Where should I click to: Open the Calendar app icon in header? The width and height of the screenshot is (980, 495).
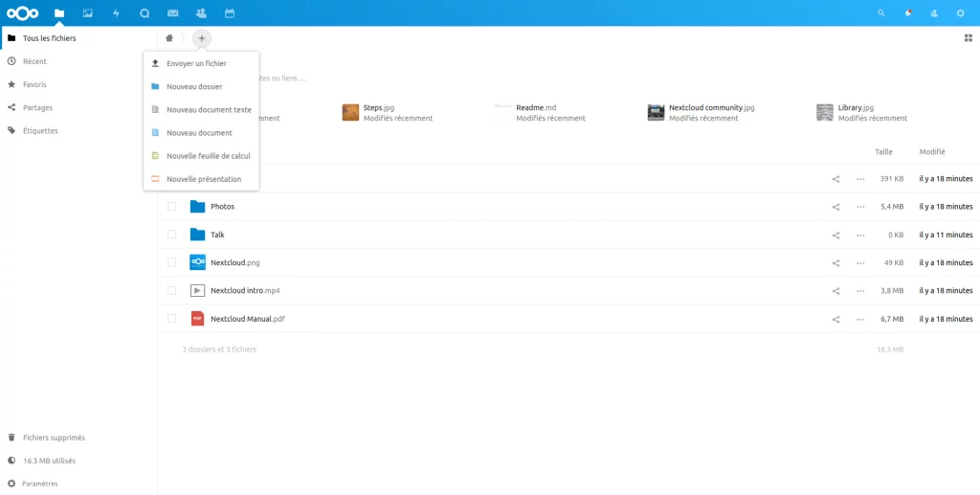(x=230, y=13)
